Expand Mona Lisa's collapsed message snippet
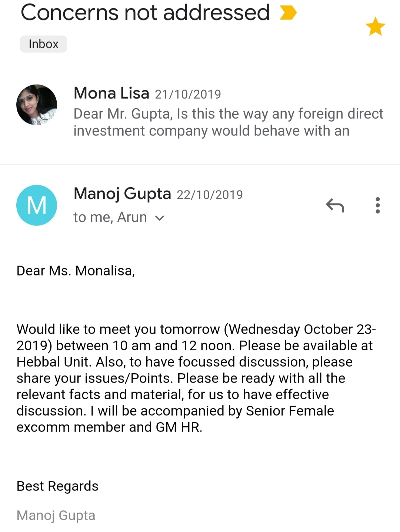The width and height of the screenshot is (400, 532). point(228,122)
